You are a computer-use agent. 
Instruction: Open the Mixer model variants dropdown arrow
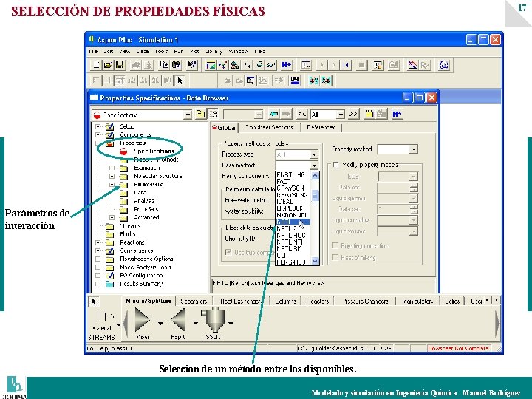tap(160, 324)
